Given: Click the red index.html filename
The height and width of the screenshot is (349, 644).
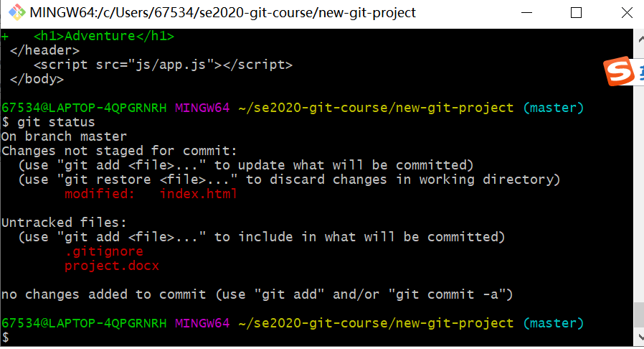Looking at the screenshot, I should (199, 194).
